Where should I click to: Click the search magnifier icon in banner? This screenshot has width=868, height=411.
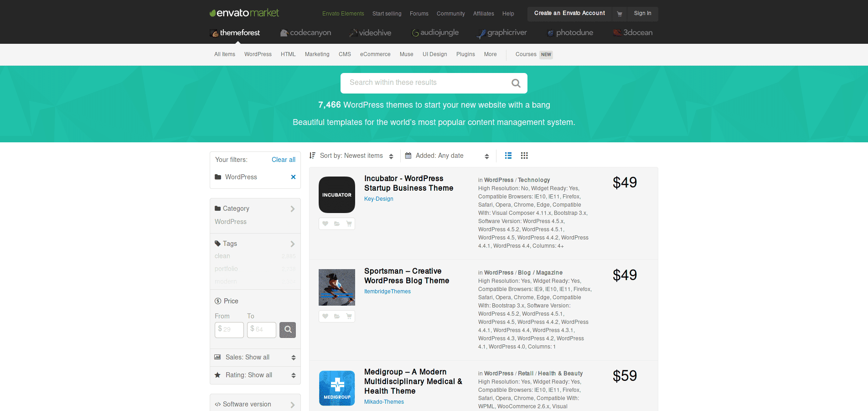pos(516,83)
